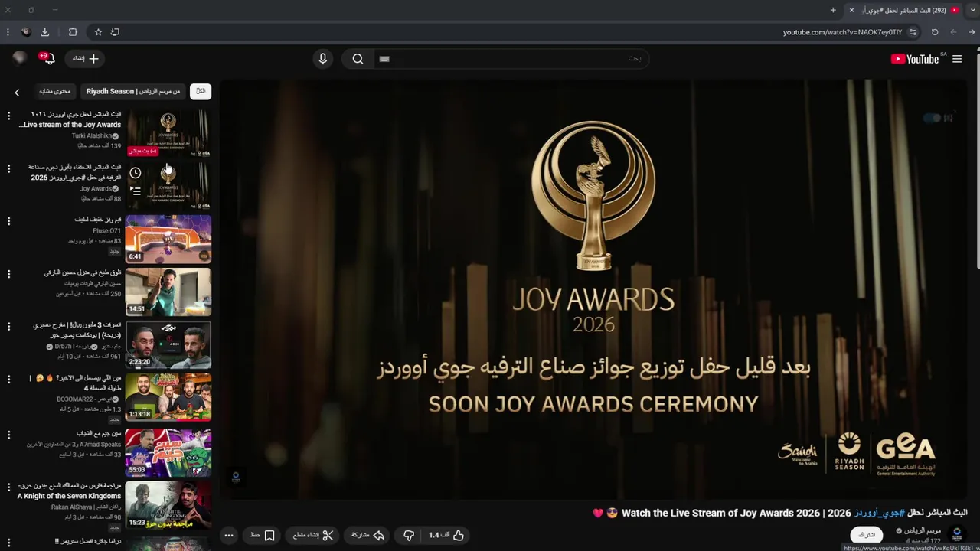The width and height of the screenshot is (980, 551).
Task: Start voice search with microphone icon
Action: click(322, 59)
